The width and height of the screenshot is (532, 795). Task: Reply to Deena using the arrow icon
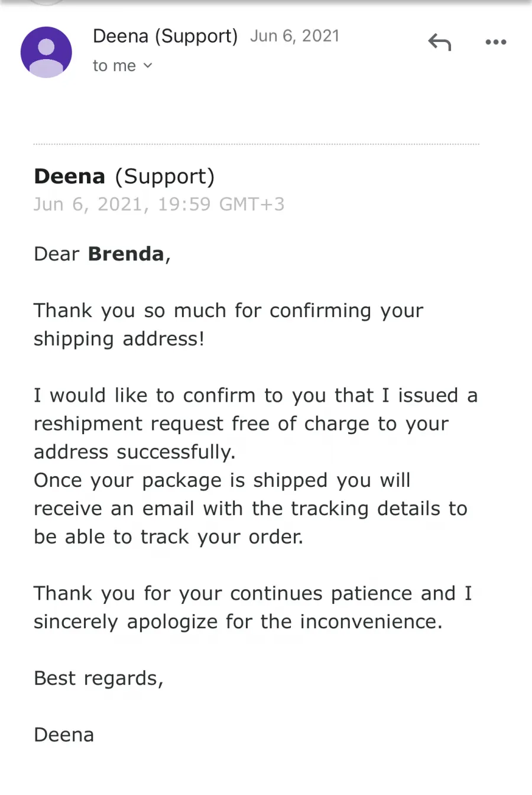(439, 42)
